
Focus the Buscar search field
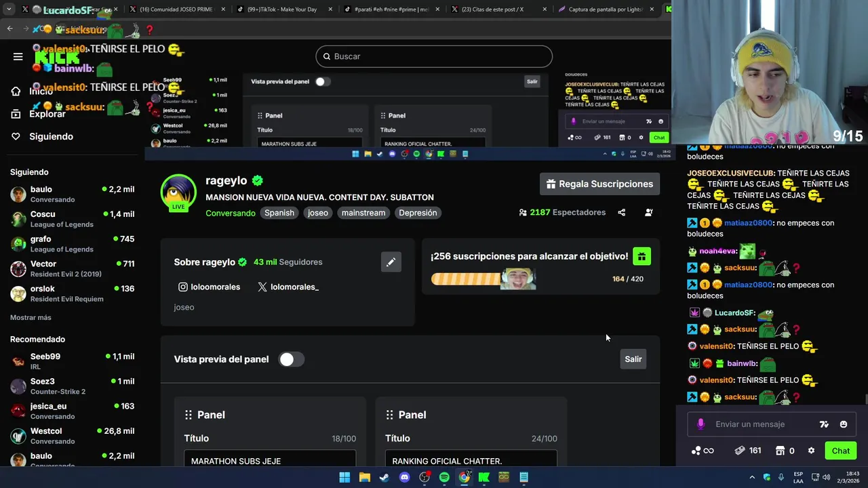434,56
